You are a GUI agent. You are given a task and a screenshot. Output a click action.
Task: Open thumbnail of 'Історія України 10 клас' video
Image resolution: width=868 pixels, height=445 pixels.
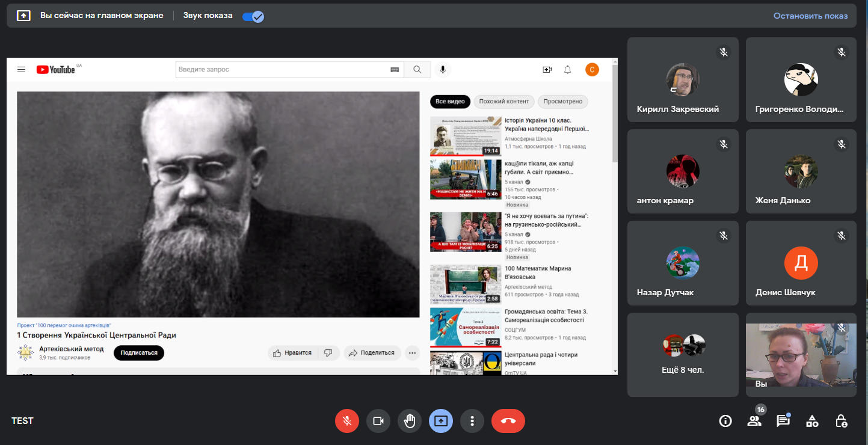pyautogui.click(x=466, y=136)
